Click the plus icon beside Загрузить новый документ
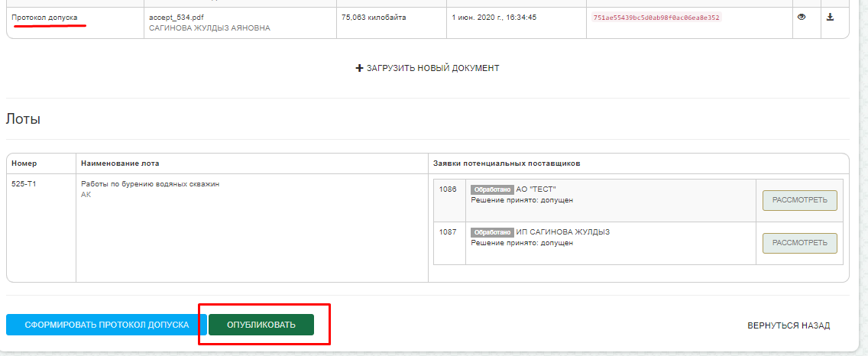This screenshot has height=356, width=868. click(x=359, y=68)
